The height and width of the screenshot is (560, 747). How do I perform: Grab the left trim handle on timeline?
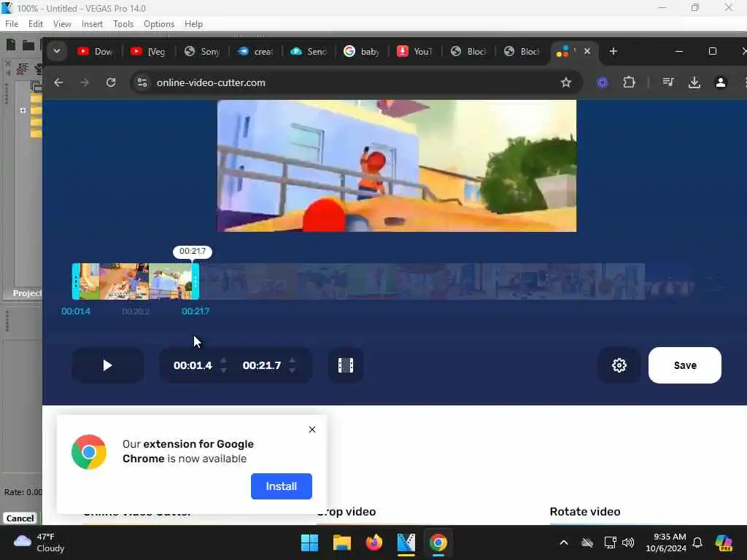(x=75, y=281)
